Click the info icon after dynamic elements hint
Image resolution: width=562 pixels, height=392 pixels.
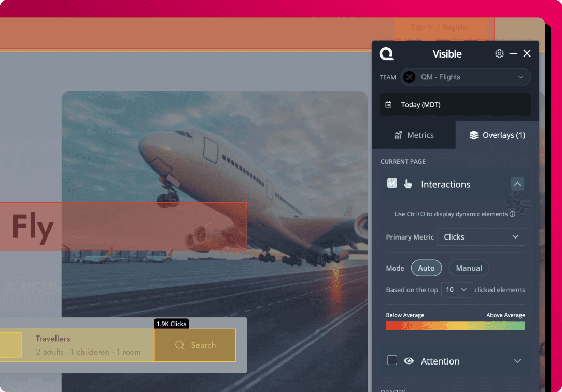point(512,214)
